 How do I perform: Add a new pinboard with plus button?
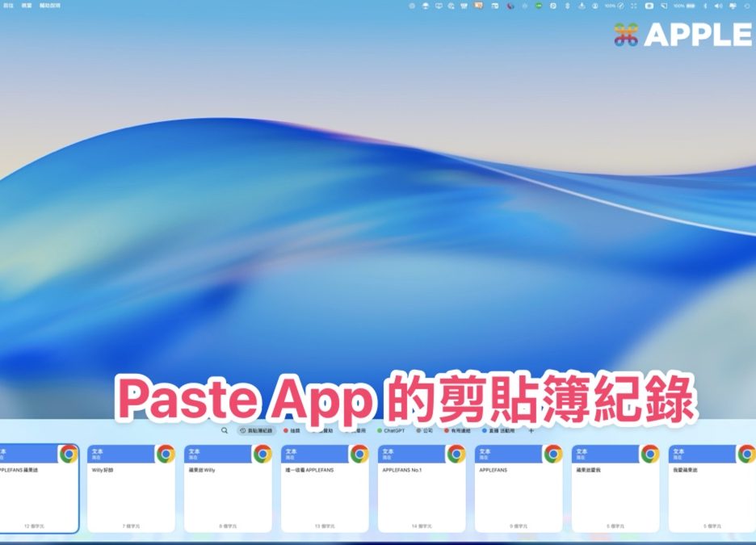coord(531,431)
